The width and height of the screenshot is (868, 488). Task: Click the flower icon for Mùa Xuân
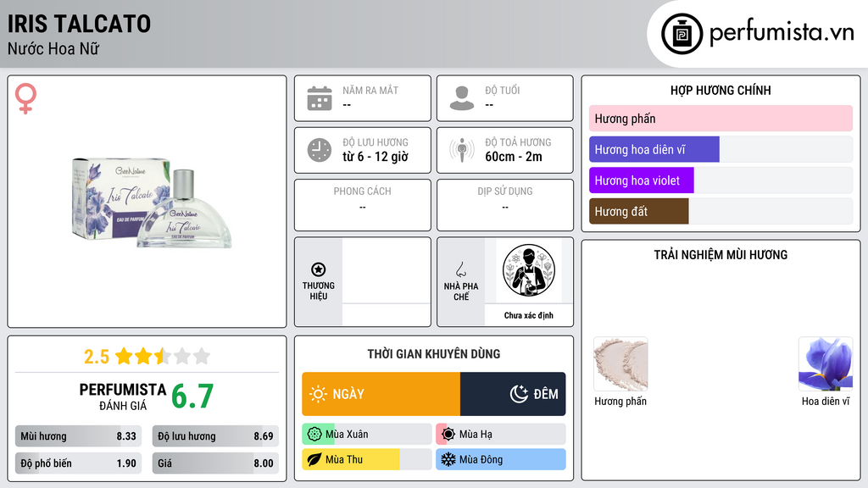tap(314, 435)
